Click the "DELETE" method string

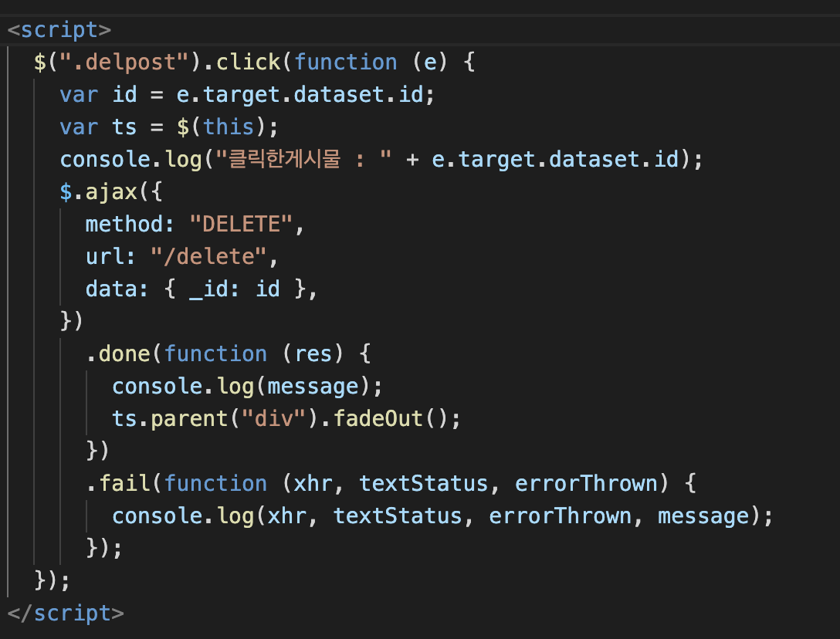[241, 225]
